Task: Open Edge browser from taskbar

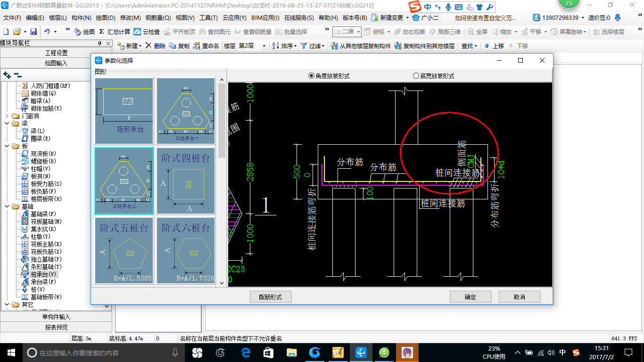Action: (246, 353)
